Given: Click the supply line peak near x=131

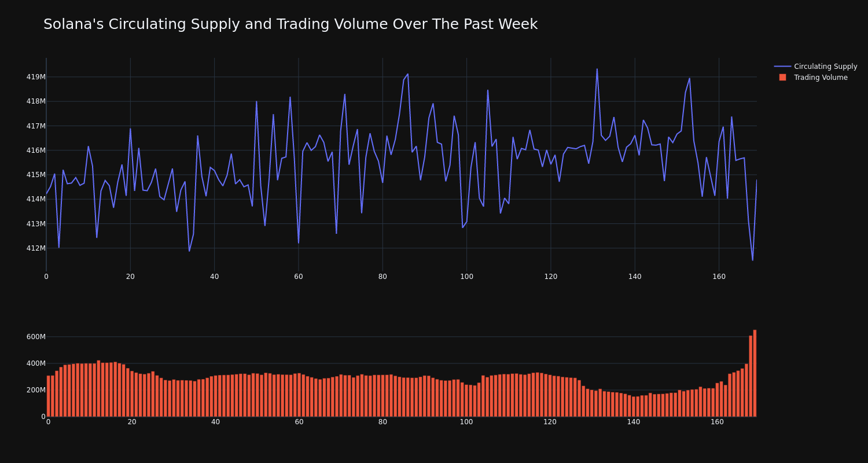Looking at the screenshot, I should coord(597,69).
